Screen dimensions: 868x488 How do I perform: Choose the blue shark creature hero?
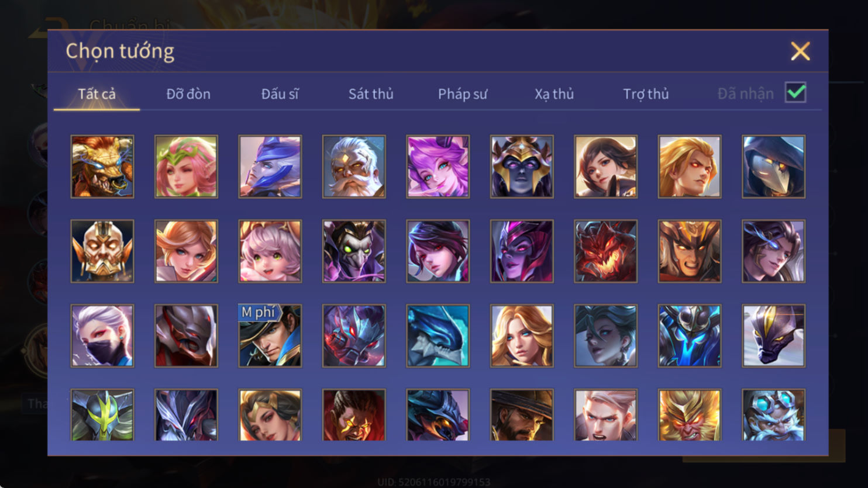pos(438,335)
